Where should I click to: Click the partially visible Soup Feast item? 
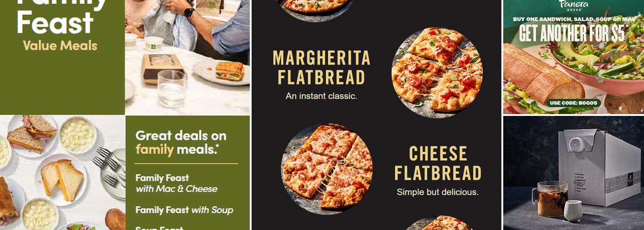point(159,228)
